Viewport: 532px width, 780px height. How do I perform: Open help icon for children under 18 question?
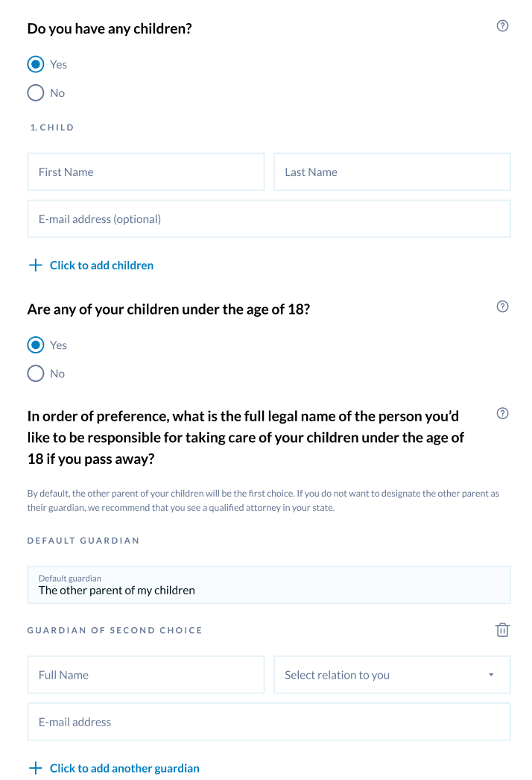[502, 306]
